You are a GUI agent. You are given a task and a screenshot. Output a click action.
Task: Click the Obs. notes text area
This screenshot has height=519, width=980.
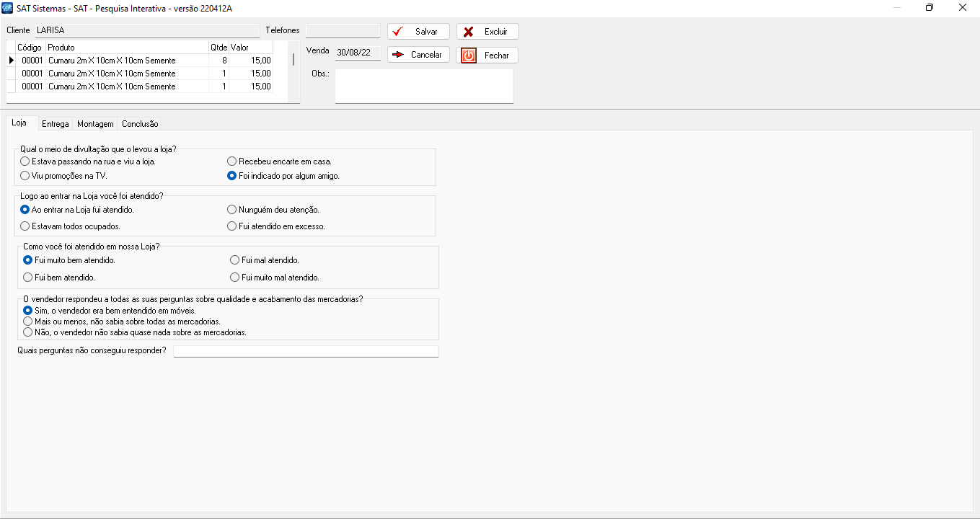click(424, 86)
